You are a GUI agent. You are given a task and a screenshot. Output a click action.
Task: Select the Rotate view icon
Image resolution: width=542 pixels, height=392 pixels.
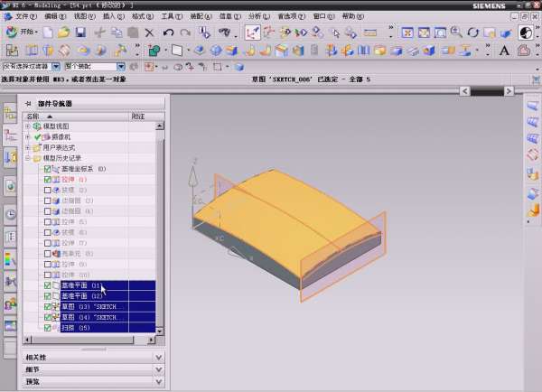coord(473,33)
